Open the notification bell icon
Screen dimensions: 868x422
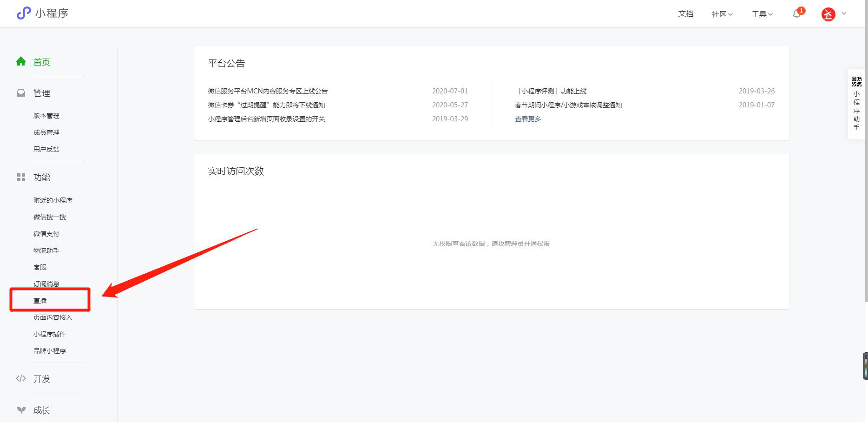(797, 13)
